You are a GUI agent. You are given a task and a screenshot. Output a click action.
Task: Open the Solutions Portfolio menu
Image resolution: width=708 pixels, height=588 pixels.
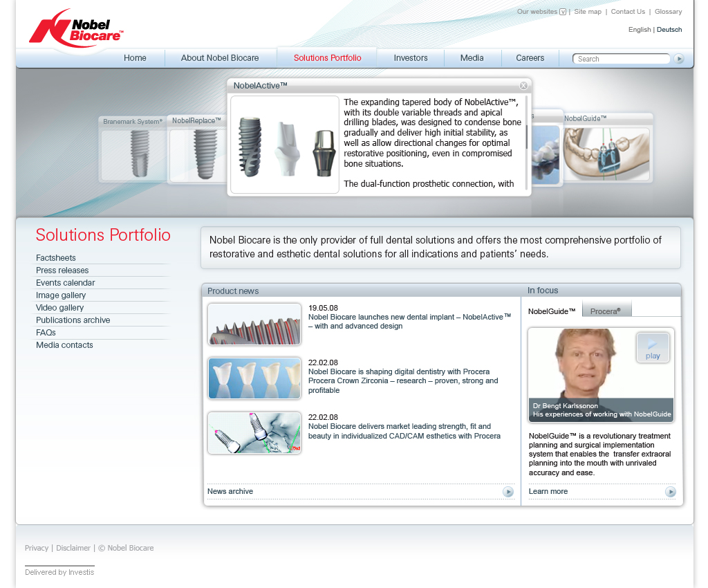click(x=327, y=58)
